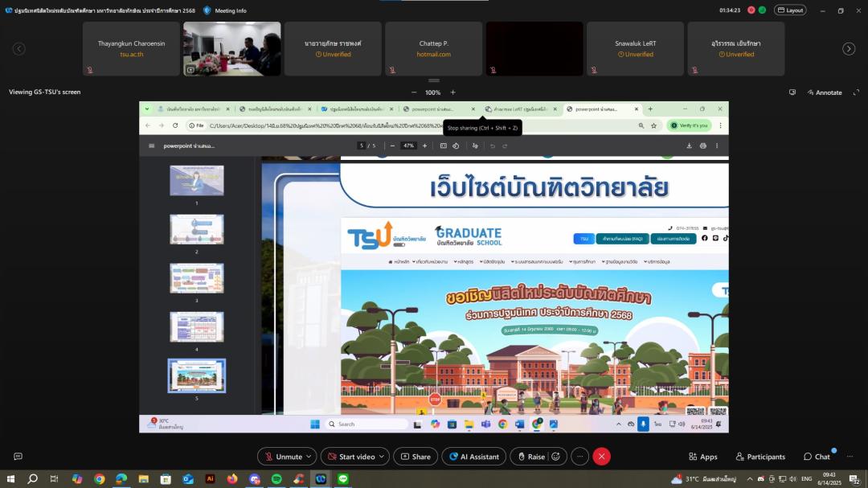The height and width of the screenshot is (488, 868).
Task: Open the PDF viewer sidebar menu icon in shared screen
Action: coord(152,146)
